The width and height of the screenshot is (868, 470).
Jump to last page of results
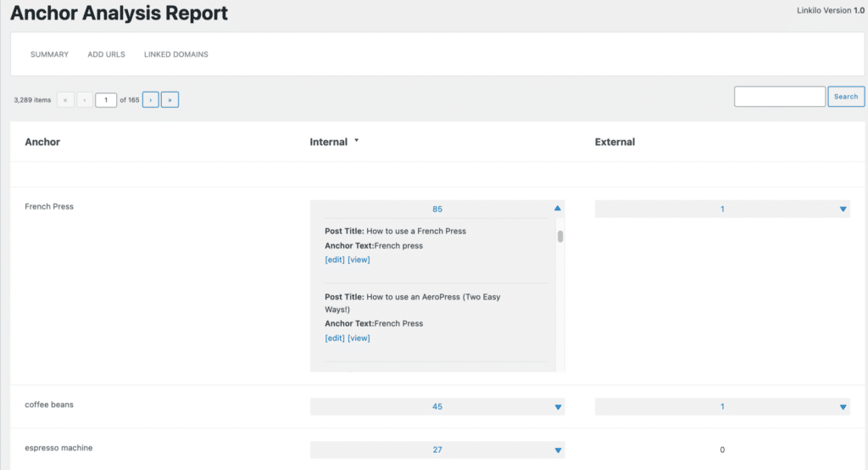click(x=170, y=100)
